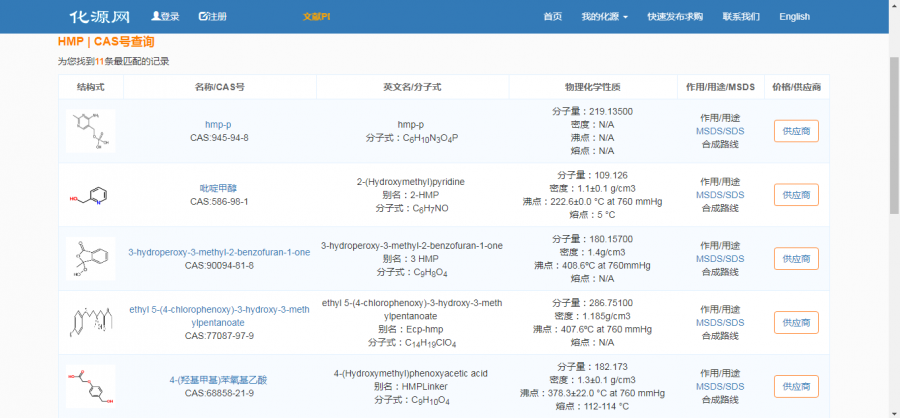Screen dimensions: 900x418
Task: Click 供应商 button for CAS 90094-81-8 row
Action: (796, 258)
